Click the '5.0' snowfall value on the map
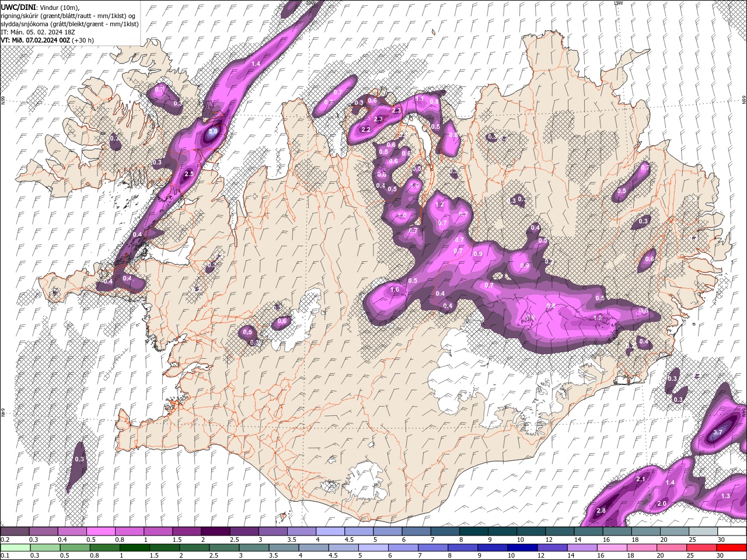The height and width of the screenshot is (560, 747). [x=213, y=132]
